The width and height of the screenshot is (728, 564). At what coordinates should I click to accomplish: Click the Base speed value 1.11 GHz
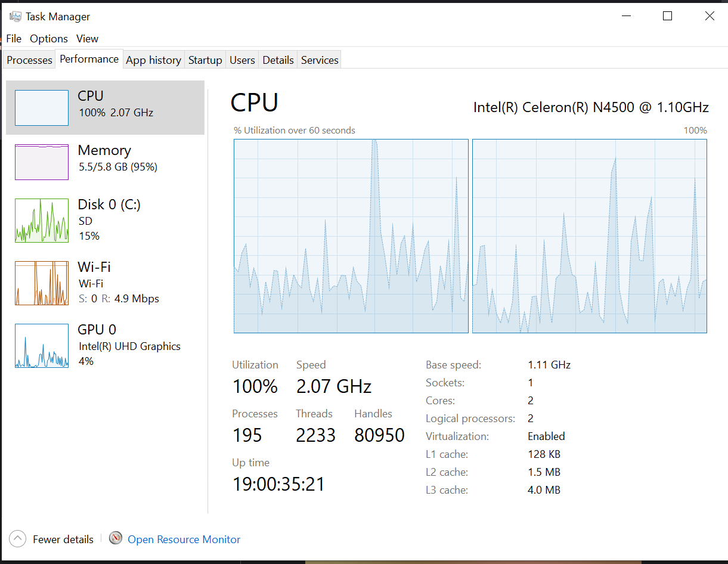pyautogui.click(x=549, y=365)
